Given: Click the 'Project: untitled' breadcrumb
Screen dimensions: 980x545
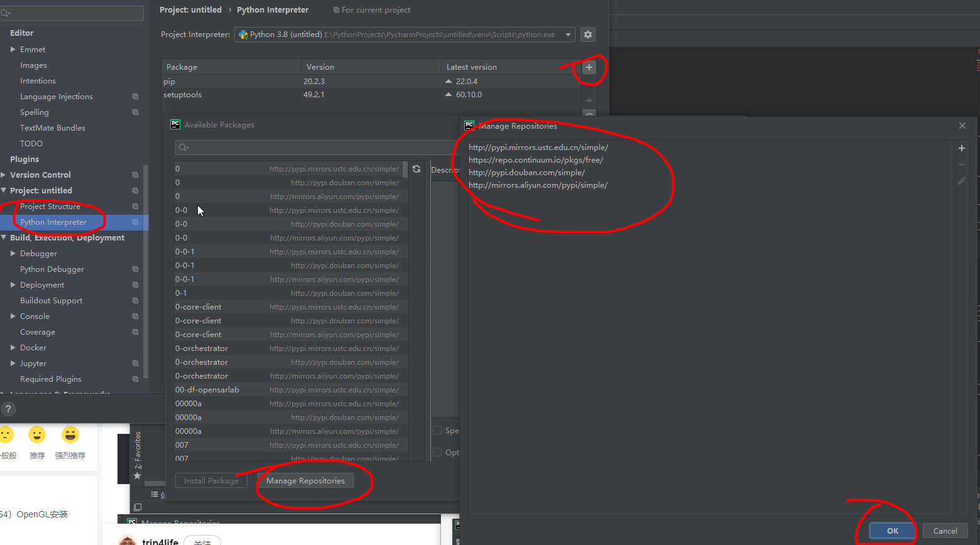Looking at the screenshot, I should coord(190,10).
